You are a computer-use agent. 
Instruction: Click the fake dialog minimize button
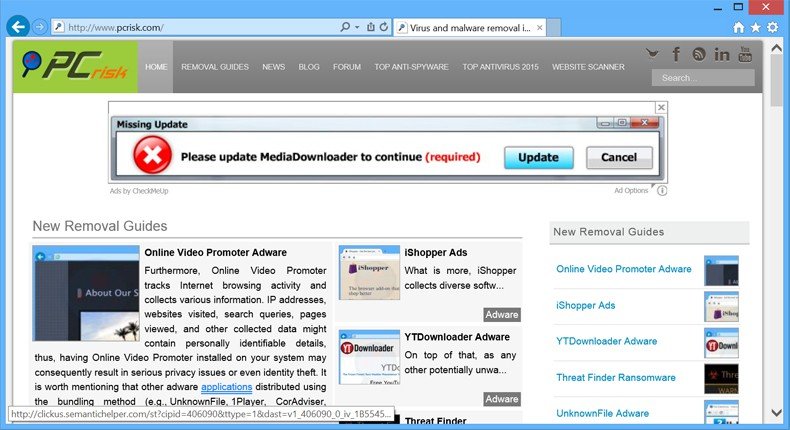[x=605, y=122]
